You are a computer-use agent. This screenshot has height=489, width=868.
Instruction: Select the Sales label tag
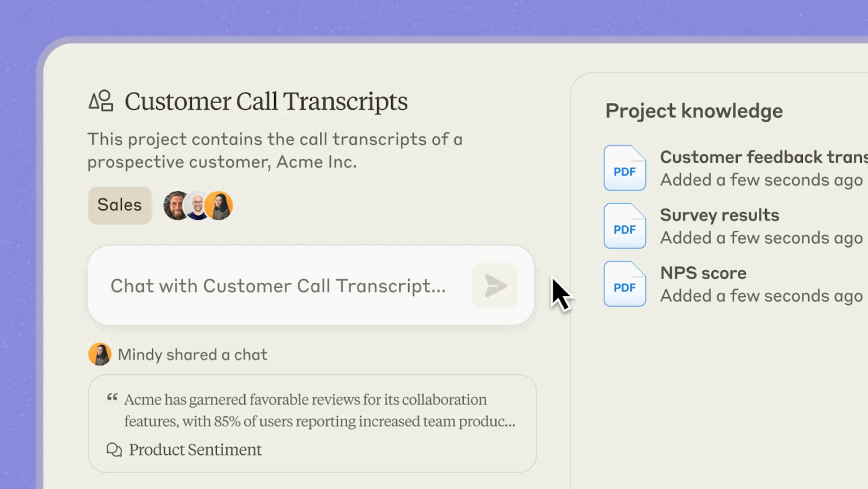(119, 205)
